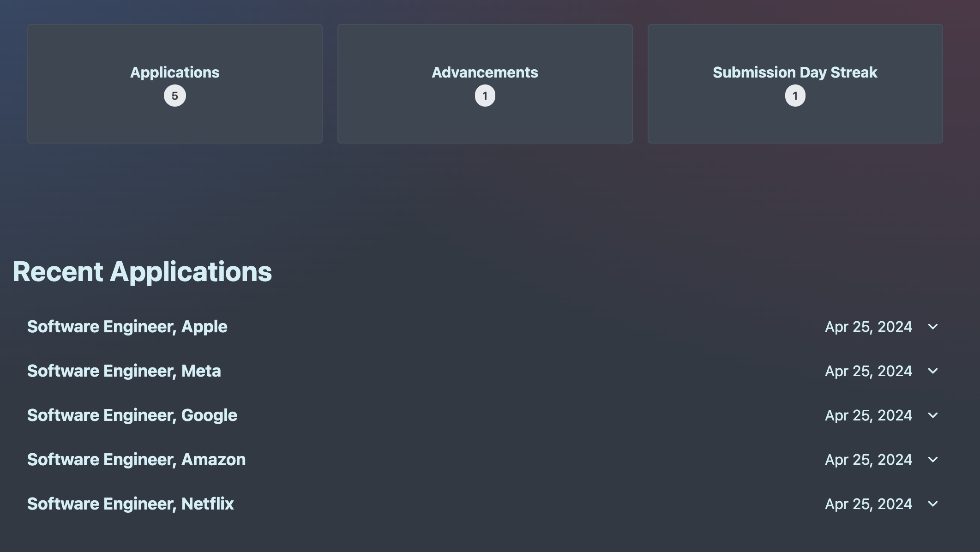Open Software Engineer, Netflix entry
The height and width of the screenshot is (552, 980).
tap(131, 504)
